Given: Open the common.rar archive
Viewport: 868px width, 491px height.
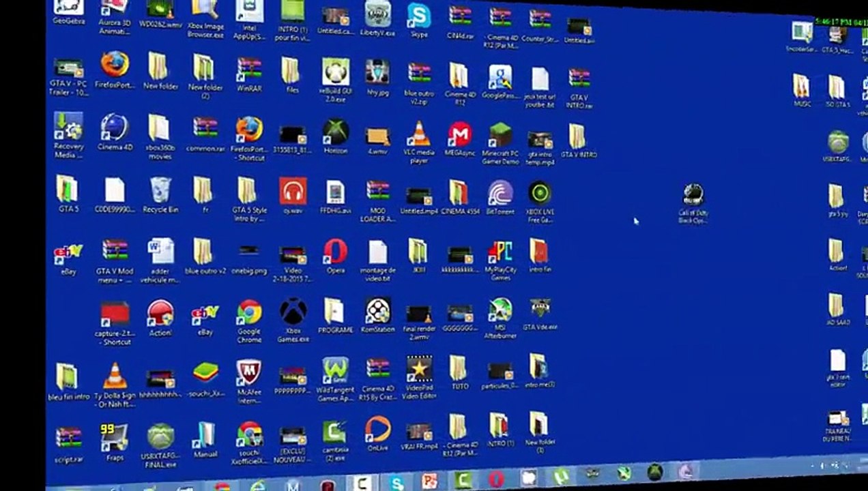Looking at the screenshot, I should pyautogui.click(x=205, y=134).
